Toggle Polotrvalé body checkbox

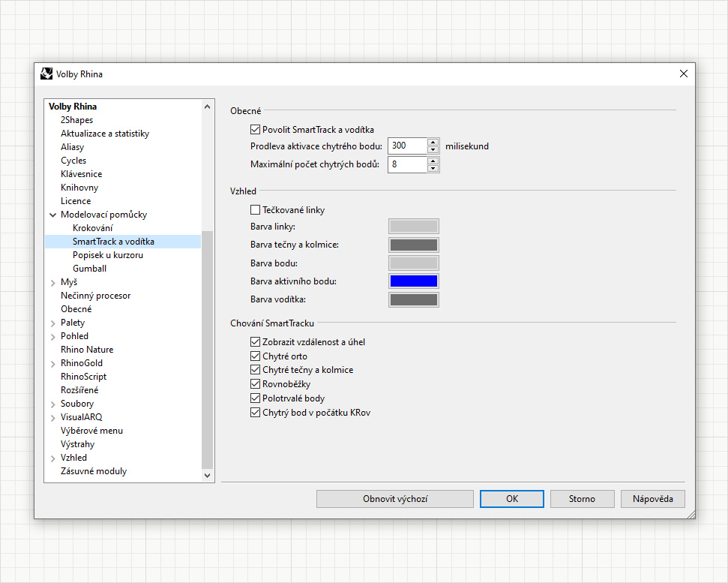(x=255, y=398)
